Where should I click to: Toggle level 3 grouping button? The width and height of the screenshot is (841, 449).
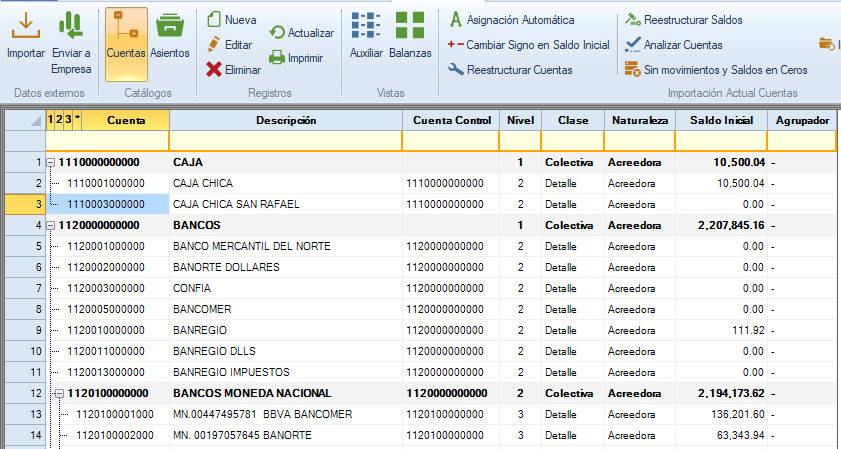66,120
